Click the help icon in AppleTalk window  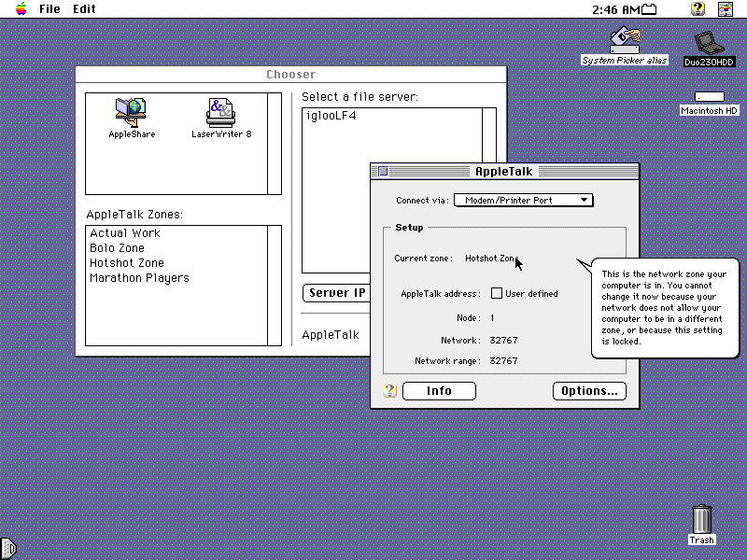[x=389, y=391]
